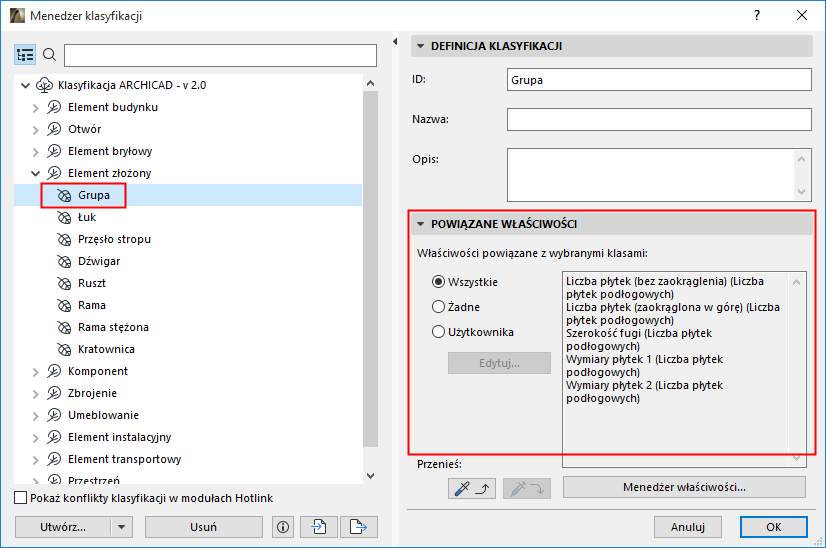This screenshot has width=826, height=548.
Task: Click the search magnifier icon
Action: [x=50, y=55]
